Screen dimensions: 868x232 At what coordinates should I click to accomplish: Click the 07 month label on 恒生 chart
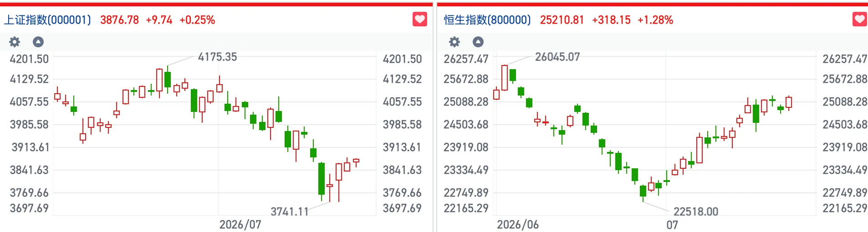(x=672, y=225)
